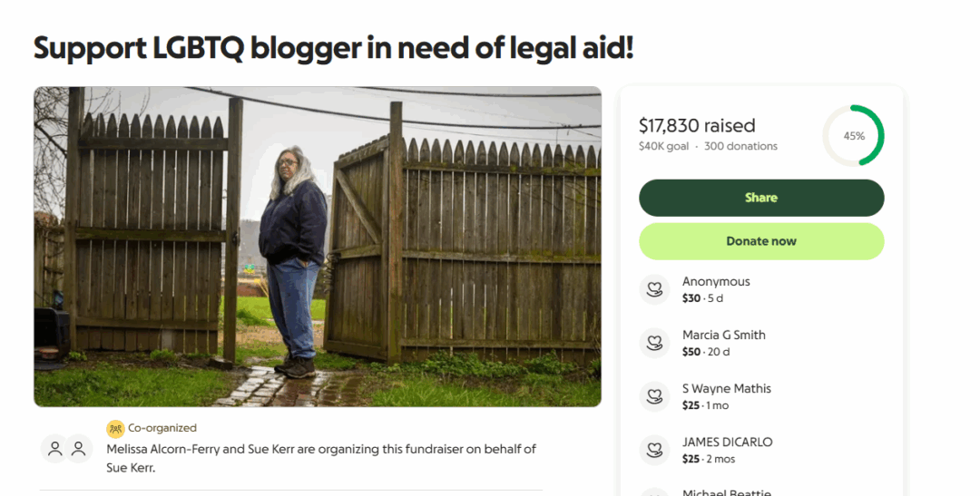Select the S Wayne Mathis donor name

(726, 389)
